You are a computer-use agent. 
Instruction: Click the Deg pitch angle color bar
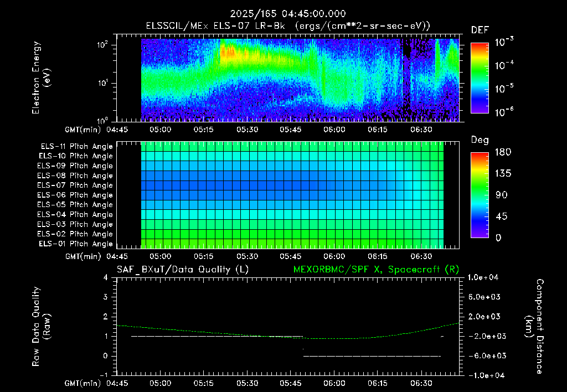(480, 195)
